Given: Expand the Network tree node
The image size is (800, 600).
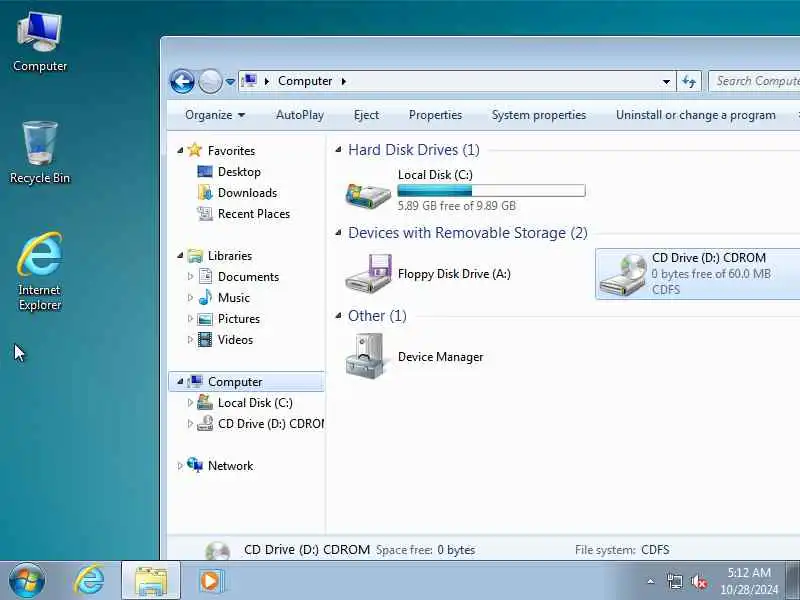Looking at the screenshot, I should coord(180,465).
